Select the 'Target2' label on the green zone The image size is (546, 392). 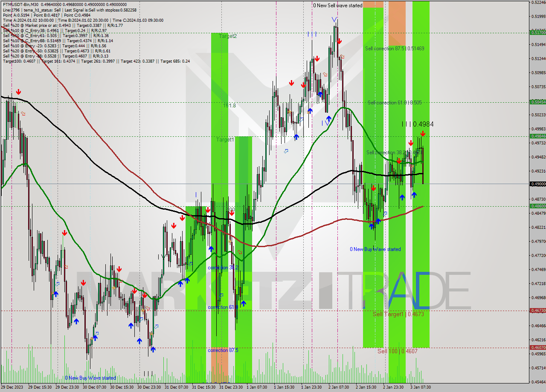(x=228, y=36)
